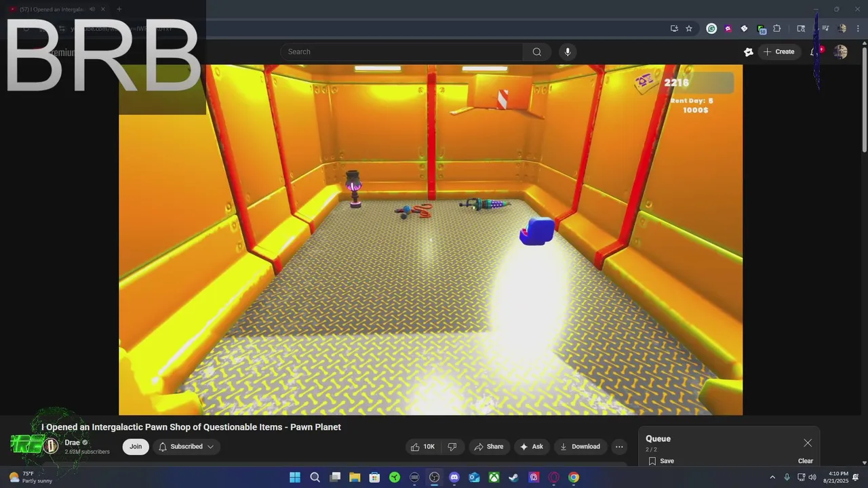Open the weather widget in taskbar
868x488 pixels.
(x=31, y=477)
